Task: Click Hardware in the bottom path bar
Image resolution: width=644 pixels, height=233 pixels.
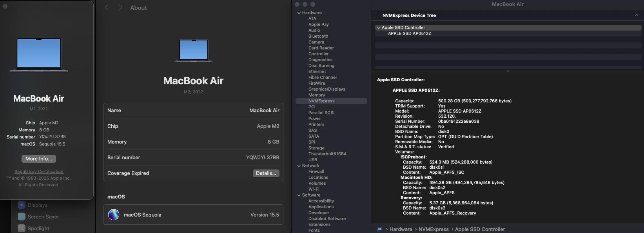Action: 401,229
